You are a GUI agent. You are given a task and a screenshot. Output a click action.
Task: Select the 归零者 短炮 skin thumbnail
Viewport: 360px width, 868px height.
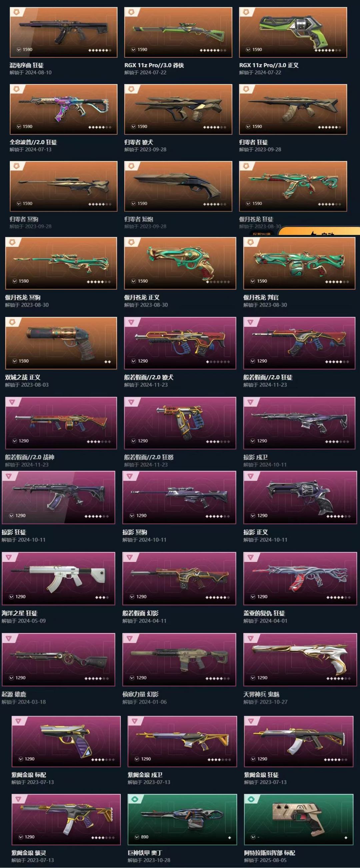point(178,186)
